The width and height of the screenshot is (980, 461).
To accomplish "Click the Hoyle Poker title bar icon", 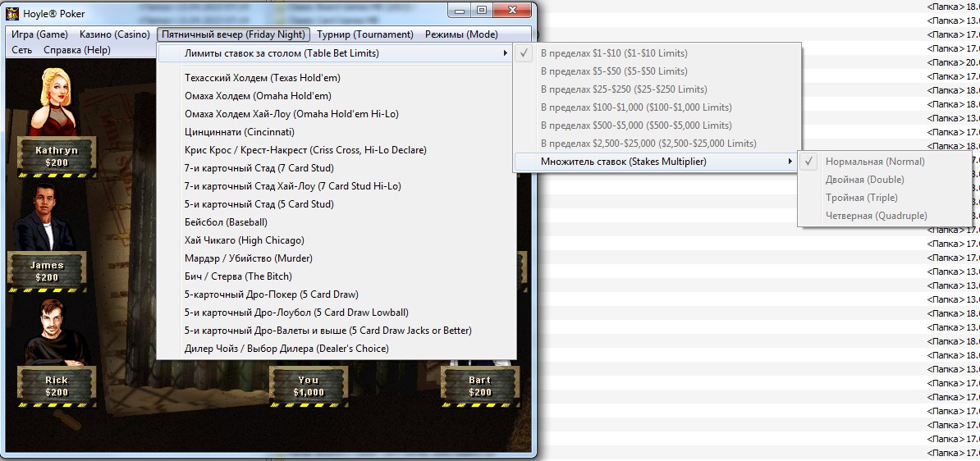I will coord(11,13).
